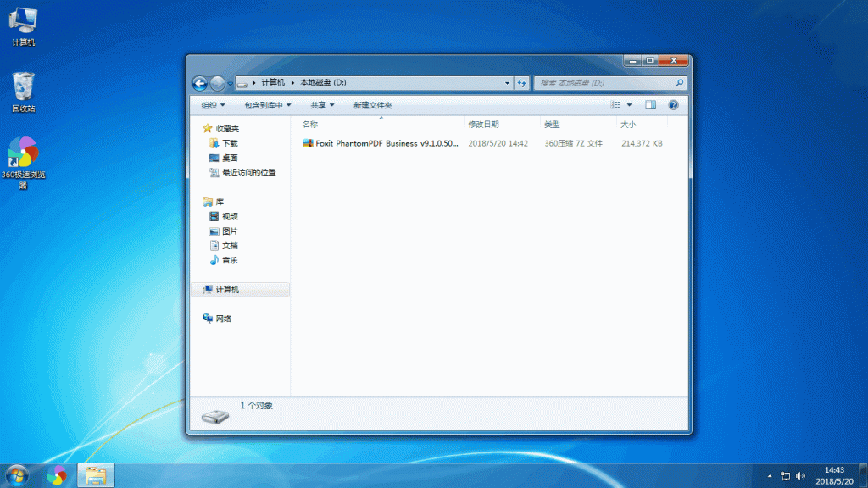
Task: Click the 网络 network icon in sidebar
Action: [x=208, y=319]
